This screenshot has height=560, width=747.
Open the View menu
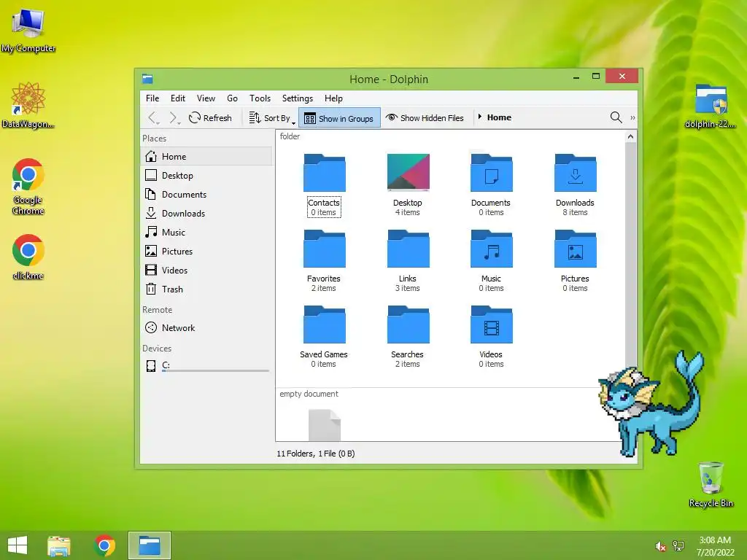(x=206, y=98)
